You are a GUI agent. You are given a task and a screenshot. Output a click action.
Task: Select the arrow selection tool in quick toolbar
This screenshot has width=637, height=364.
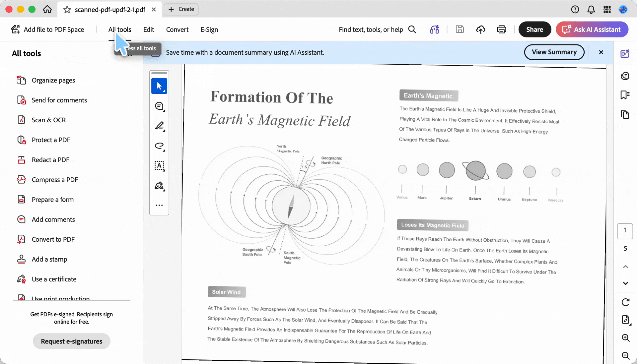click(x=159, y=86)
